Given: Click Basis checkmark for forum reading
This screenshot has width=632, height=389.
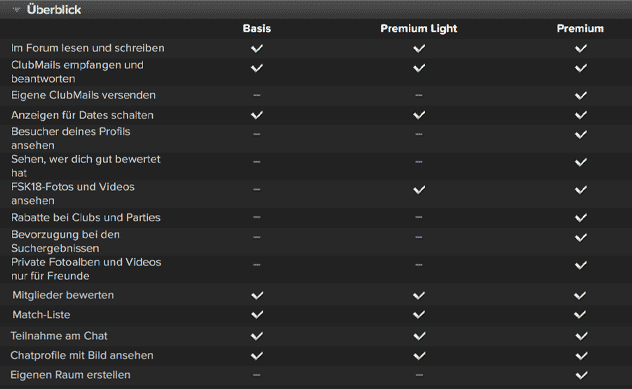Looking at the screenshot, I should (x=257, y=48).
